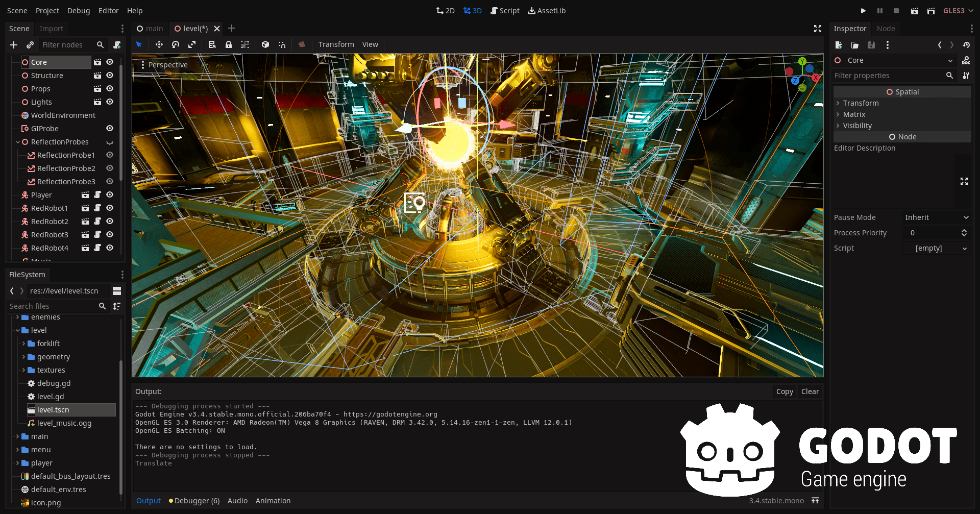Hide the Lights node with its eye icon
The width and height of the screenshot is (980, 514).
[110, 102]
